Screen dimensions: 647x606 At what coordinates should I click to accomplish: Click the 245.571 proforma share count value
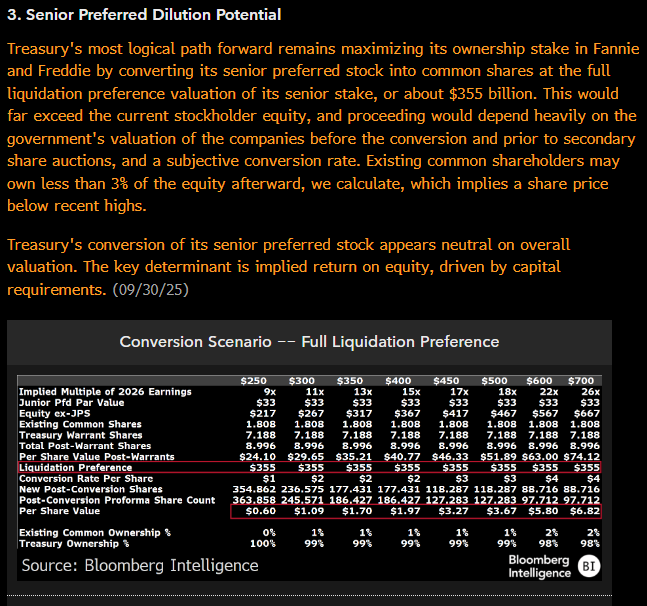[302, 500]
